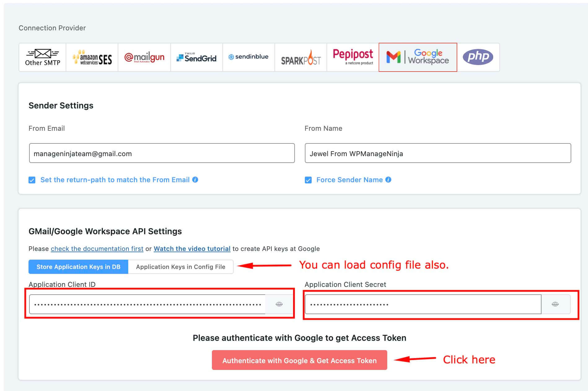Select the Gmail Google Workspace provider

(x=417, y=57)
